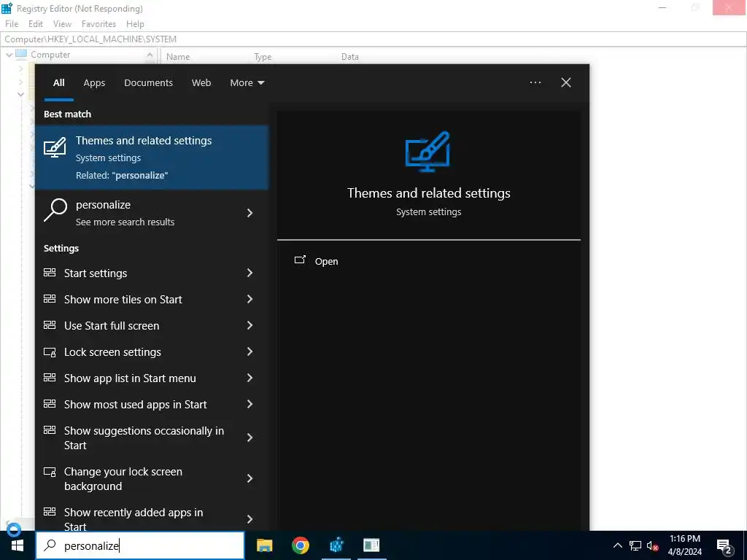Click the Type column header in Registry Editor
747x560 pixels.
point(263,57)
